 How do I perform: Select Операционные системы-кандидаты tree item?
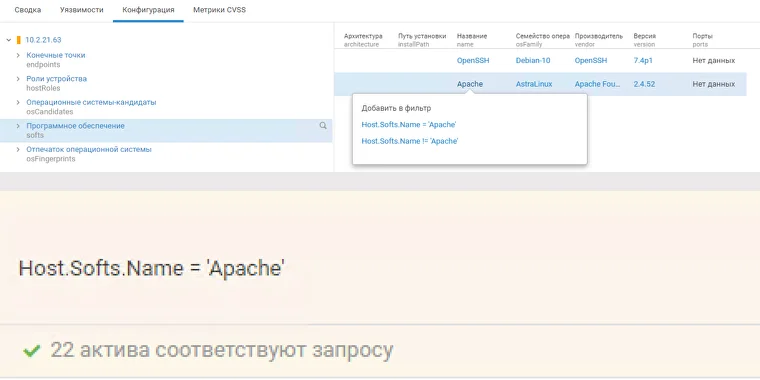[x=91, y=102]
